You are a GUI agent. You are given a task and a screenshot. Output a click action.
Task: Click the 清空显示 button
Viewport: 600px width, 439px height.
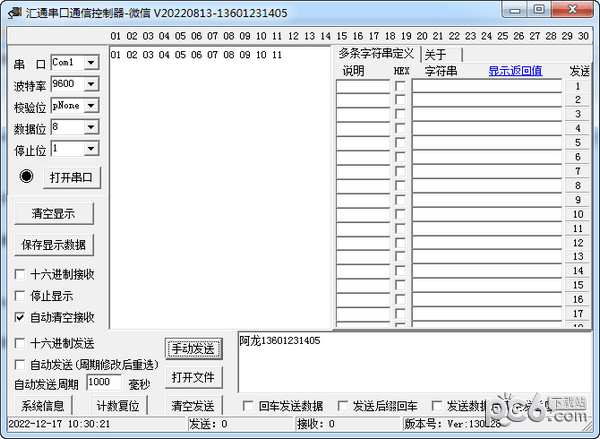point(54,214)
